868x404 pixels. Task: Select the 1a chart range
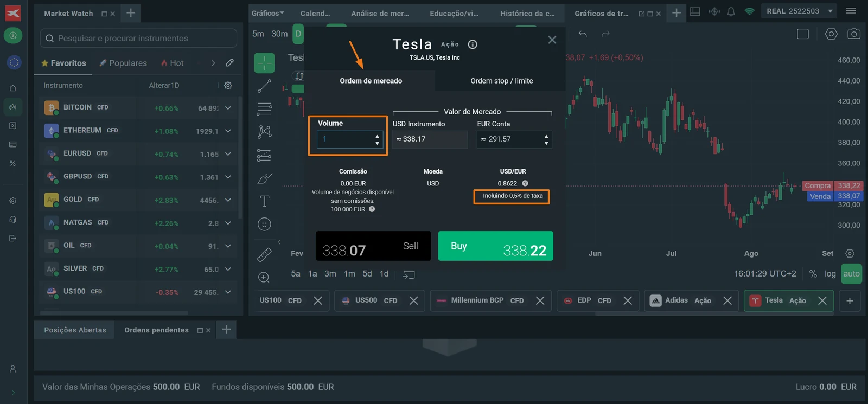point(312,274)
